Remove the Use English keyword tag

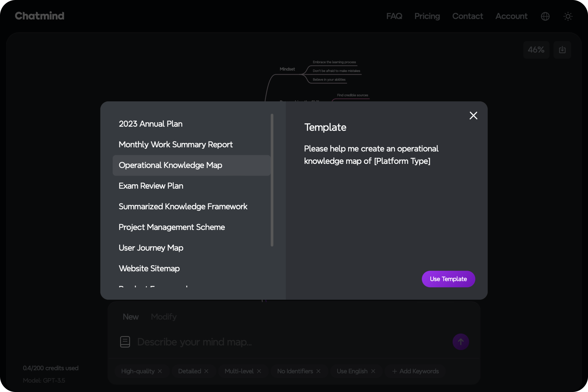click(x=373, y=371)
